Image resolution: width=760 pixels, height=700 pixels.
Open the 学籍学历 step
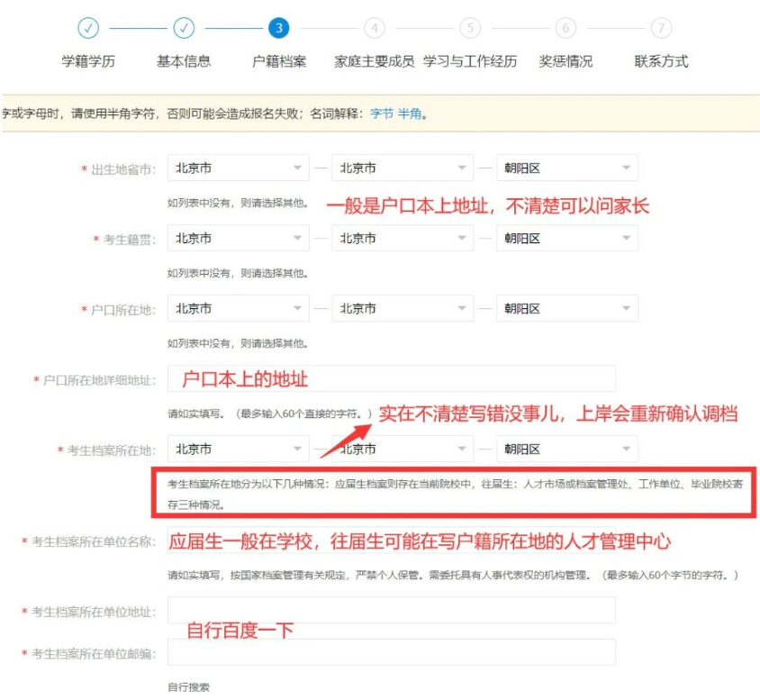(88, 61)
